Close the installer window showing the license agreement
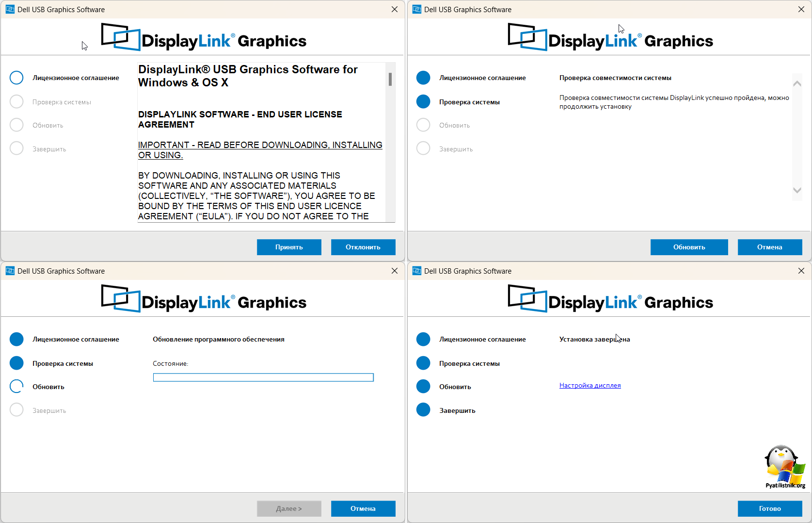 tap(395, 9)
